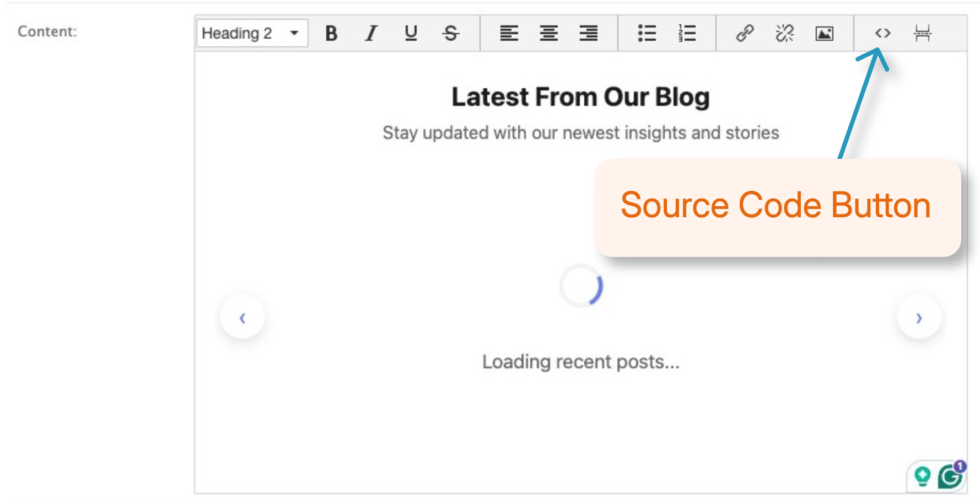Underline the selected text

coord(410,33)
